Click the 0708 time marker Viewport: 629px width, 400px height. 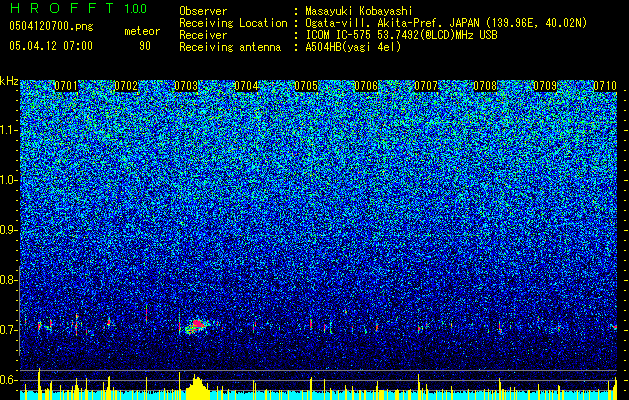[x=485, y=86]
